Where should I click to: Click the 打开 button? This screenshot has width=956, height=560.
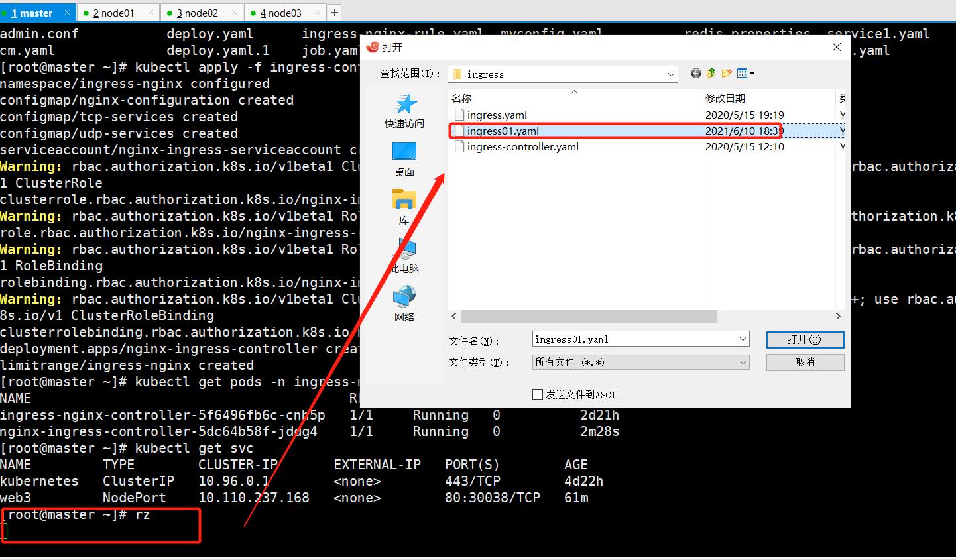[805, 339]
